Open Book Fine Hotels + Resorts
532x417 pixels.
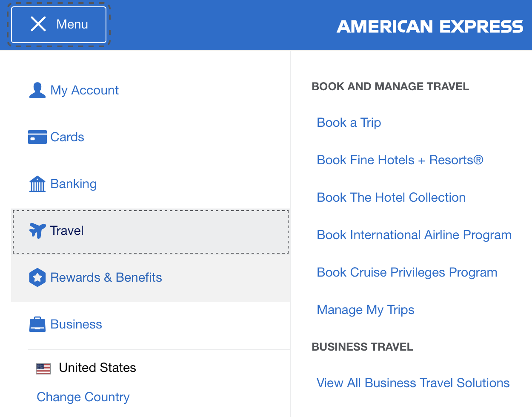(x=400, y=160)
